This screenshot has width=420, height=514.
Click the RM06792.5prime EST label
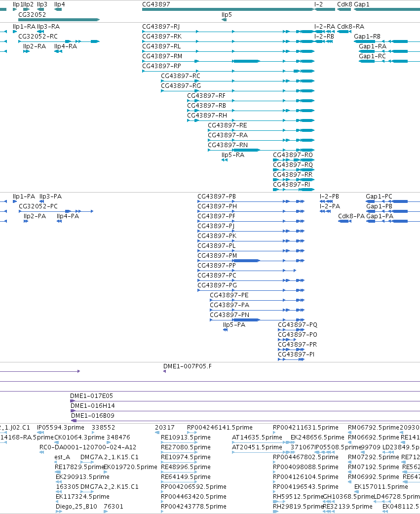[x=374, y=428]
